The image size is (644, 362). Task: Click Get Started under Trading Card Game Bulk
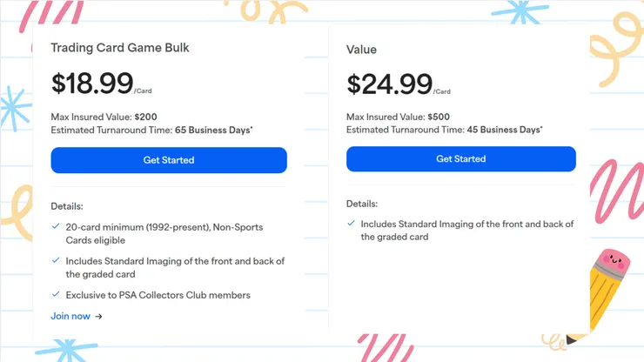(169, 160)
